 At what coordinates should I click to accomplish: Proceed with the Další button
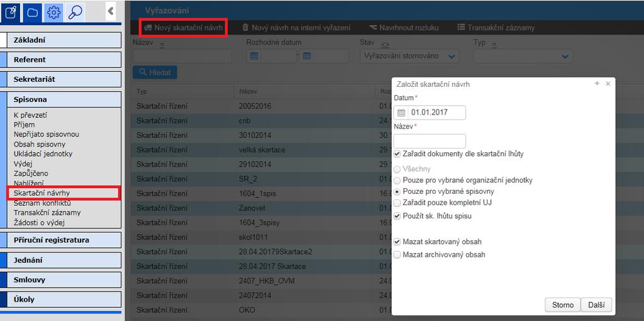[x=596, y=305]
